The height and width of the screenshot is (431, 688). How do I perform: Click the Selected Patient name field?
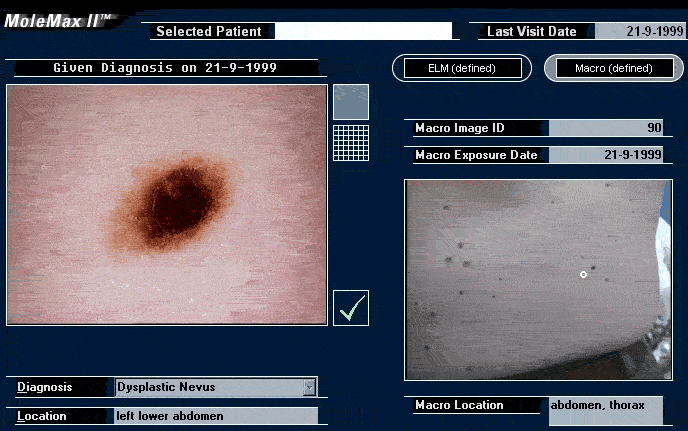click(363, 31)
